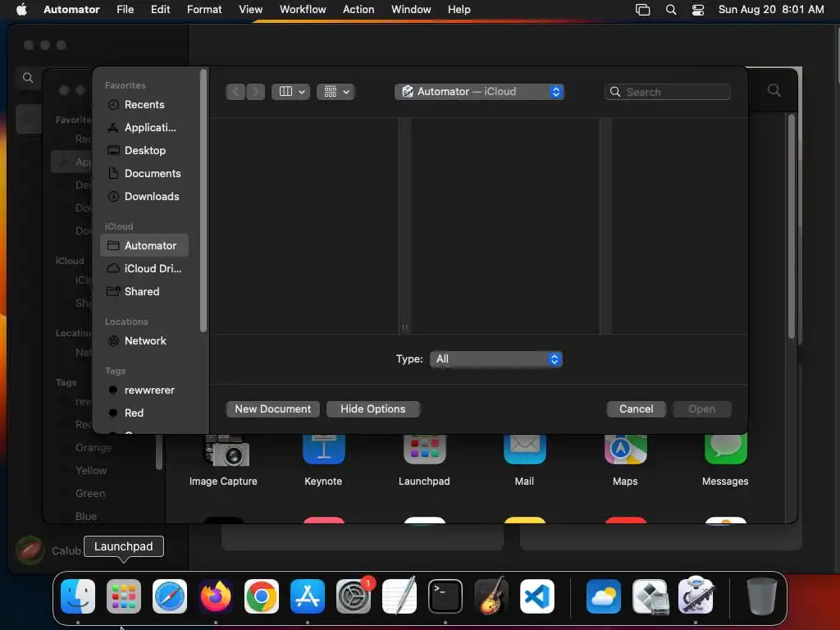Viewport: 840px width, 630px height.
Task: Click search magnifier in the background window
Action: 774,90
